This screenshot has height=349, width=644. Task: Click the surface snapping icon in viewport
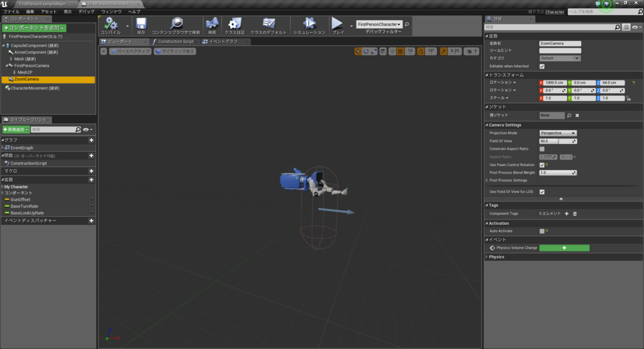(x=392, y=52)
